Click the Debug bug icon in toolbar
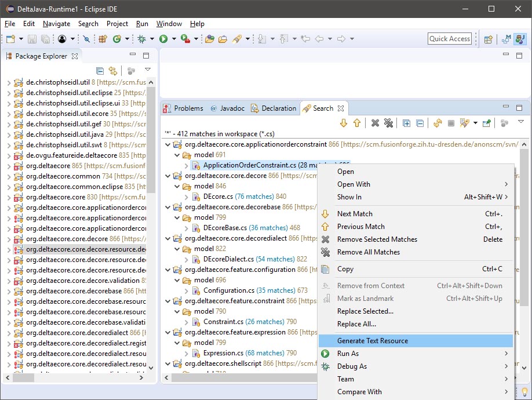Image resolution: width=532 pixels, height=400 pixels. pos(142,39)
